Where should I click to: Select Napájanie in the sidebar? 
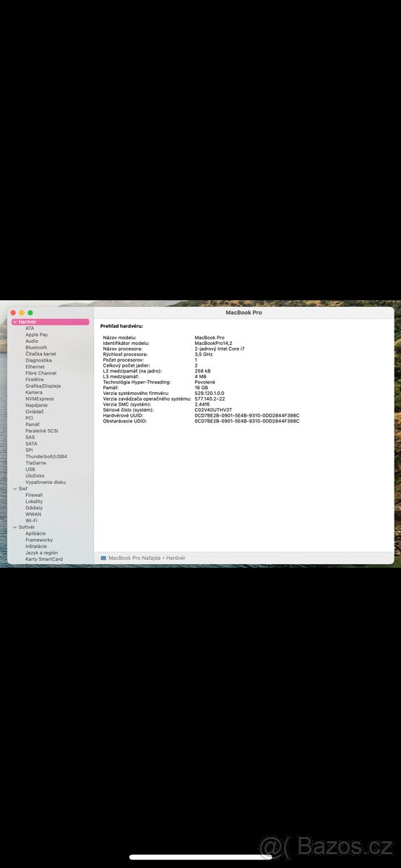click(36, 405)
